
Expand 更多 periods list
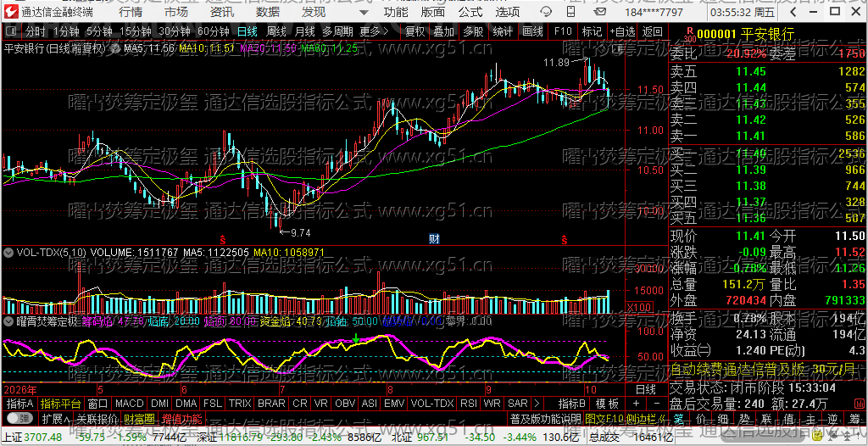(x=374, y=31)
